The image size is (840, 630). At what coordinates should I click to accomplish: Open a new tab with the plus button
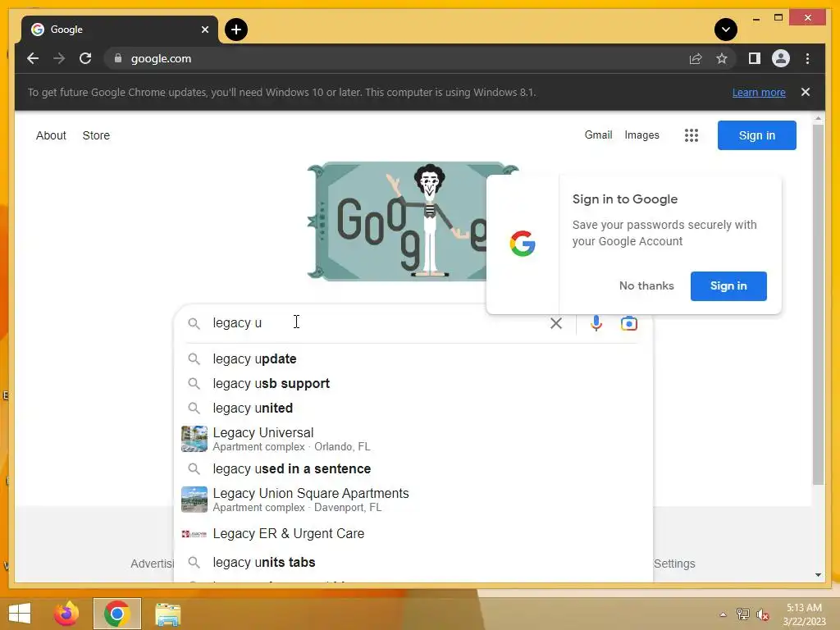coord(236,30)
